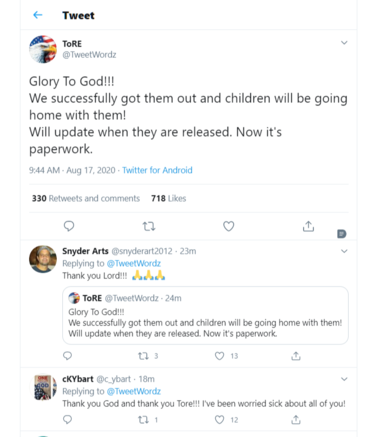
Task: Retweet cKYbart's reply
Action: tap(143, 420)
